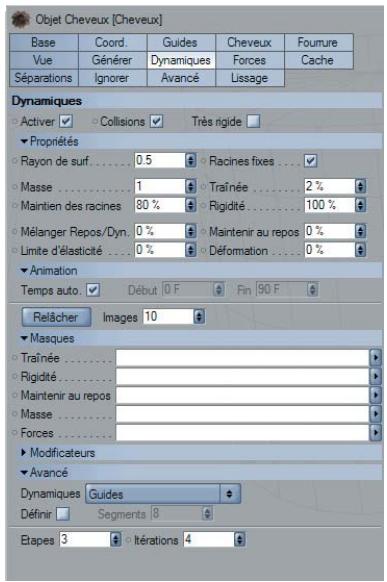The image size is (387, 582).
Task: Click the Itérations value field
Action: coord(209,539)
